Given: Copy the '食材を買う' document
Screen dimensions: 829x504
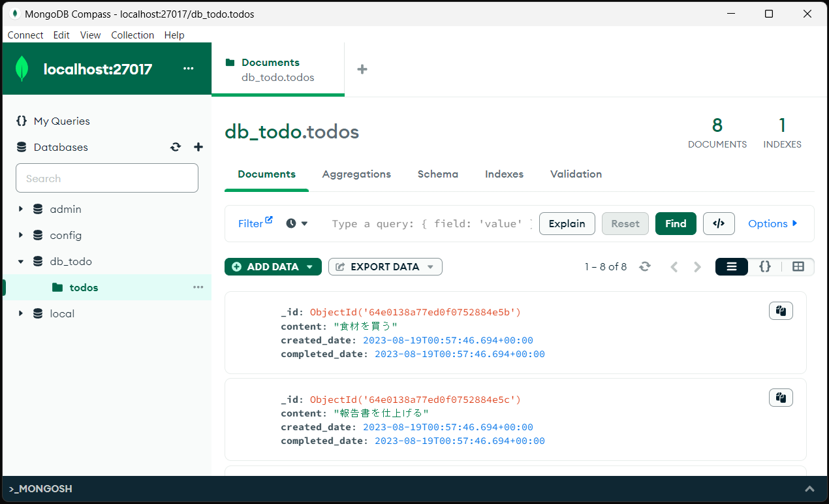Looking at the screenshot, I should 781,311.
